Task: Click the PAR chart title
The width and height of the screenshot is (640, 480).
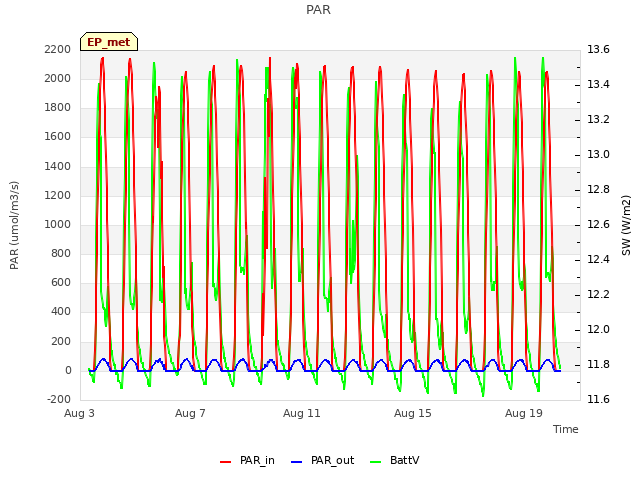Action: (318, 9)
